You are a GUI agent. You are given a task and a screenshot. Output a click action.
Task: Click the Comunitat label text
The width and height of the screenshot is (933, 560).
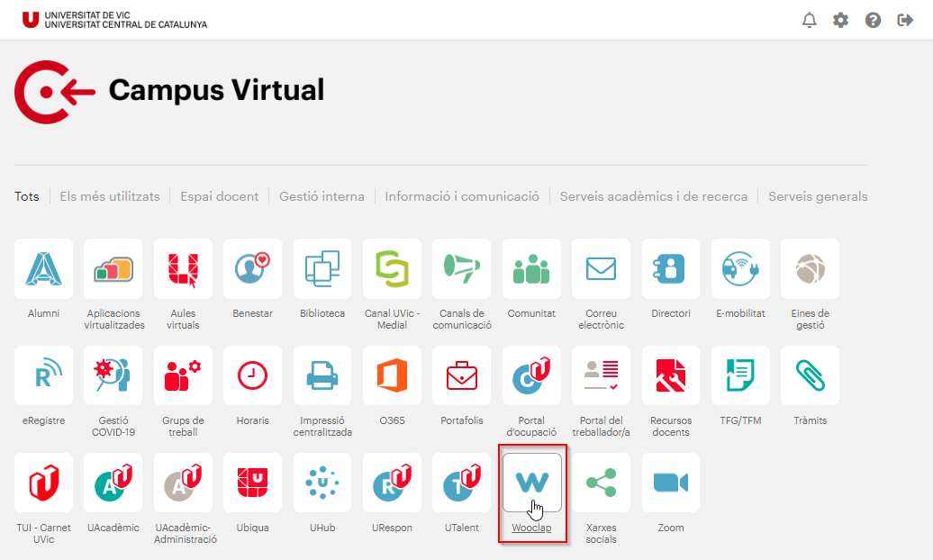point(531,313)
